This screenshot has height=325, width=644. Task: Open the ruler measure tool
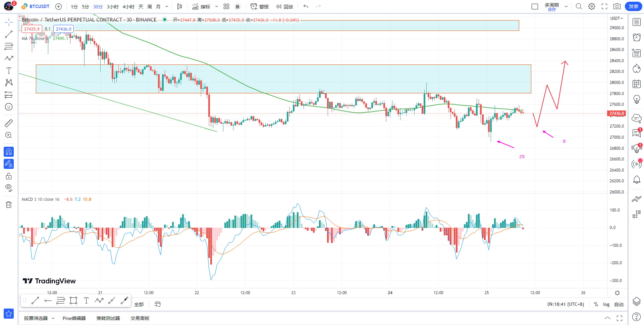click(x=9, y=123)
